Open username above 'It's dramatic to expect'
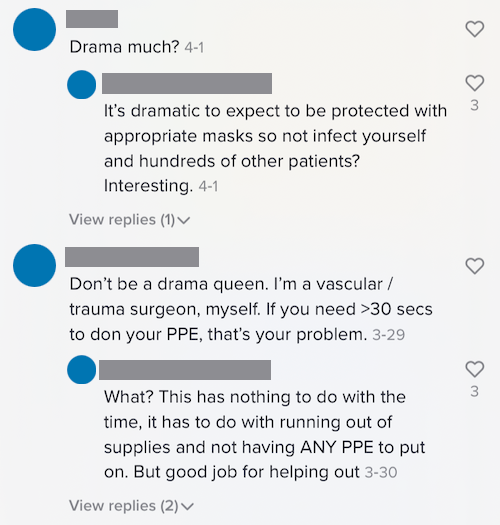 click(187, 83)
